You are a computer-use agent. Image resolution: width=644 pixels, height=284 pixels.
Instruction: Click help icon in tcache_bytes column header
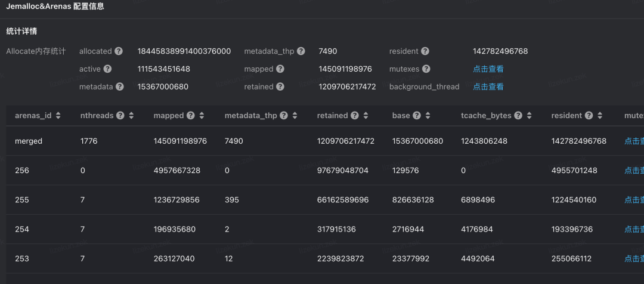click(519, 116)
